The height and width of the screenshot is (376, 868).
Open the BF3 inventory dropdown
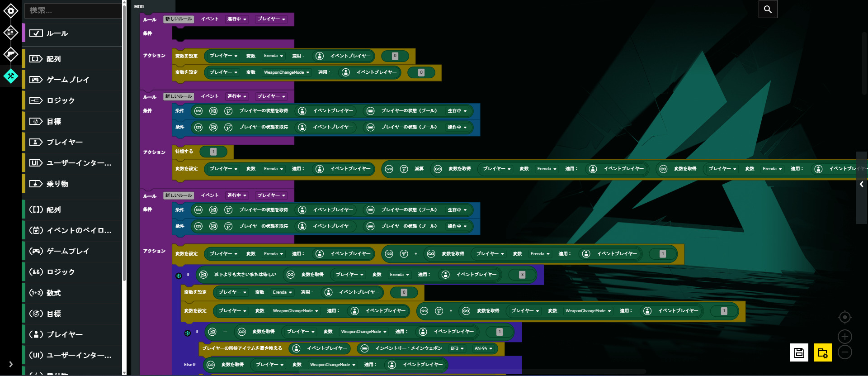tap(457, 348)
